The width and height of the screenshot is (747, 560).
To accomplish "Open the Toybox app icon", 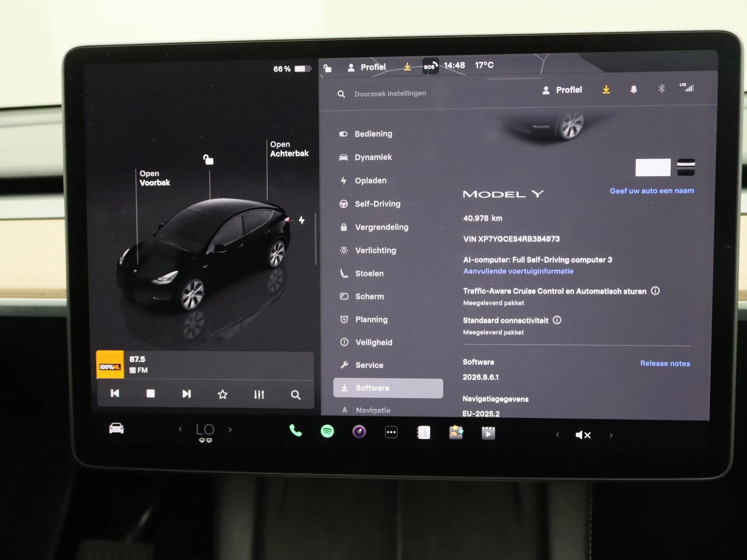I will pyautogui.click(x=456, y=432).
